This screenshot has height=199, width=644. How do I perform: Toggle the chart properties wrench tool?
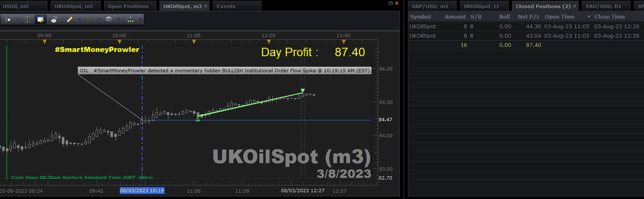40,20
